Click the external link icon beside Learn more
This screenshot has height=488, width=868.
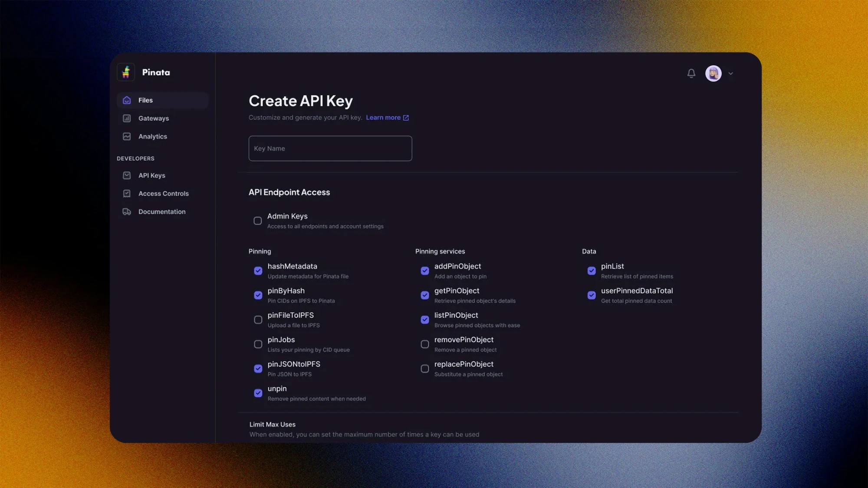tap(406, 118)
